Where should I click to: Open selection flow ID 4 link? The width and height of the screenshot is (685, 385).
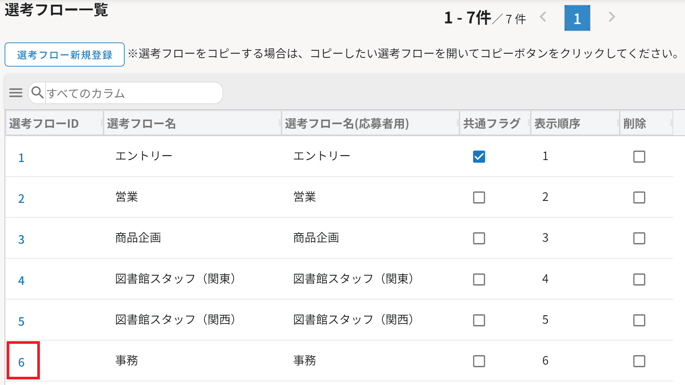21,281
